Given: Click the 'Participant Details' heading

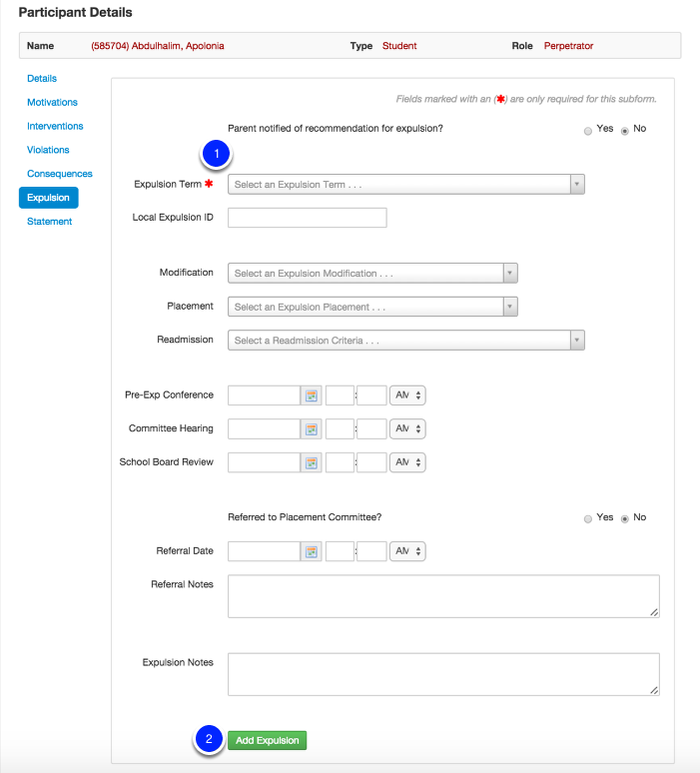Looking at the screenshot, I should pos(76,12).
